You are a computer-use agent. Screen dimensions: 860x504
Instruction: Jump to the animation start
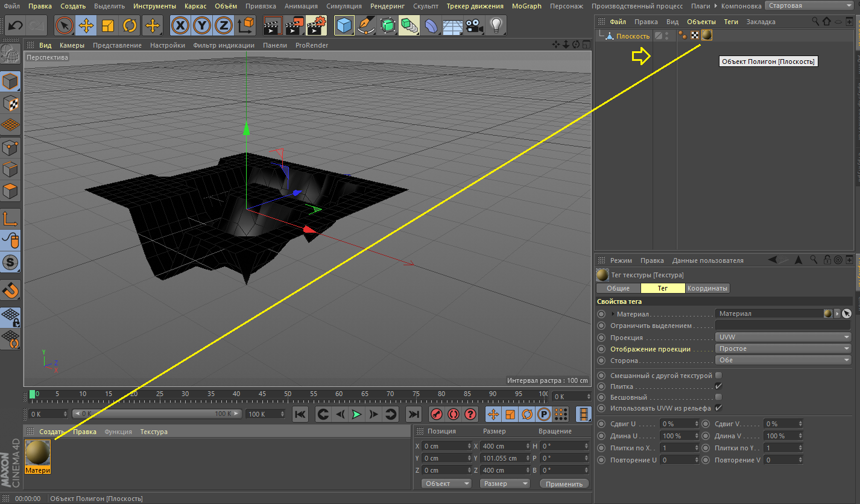(300, 414)
